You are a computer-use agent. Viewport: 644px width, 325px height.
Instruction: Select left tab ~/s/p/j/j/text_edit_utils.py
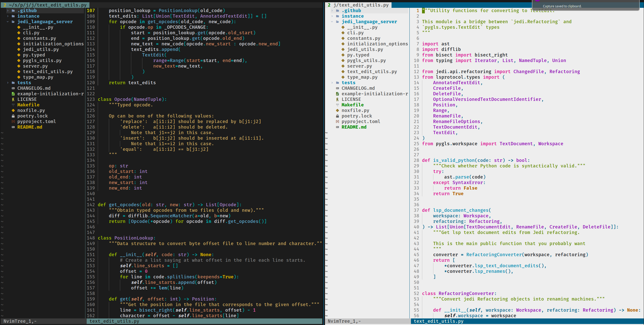pos(45,5)
